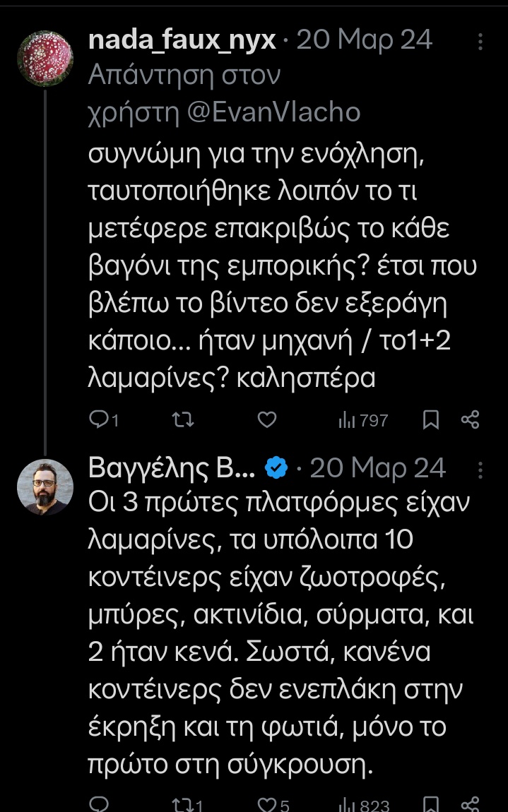Open the 20 Μαρ 24 timestamp of Βαγγέλης tweet
Screen dimensions: 508x812
pos(378,468)
